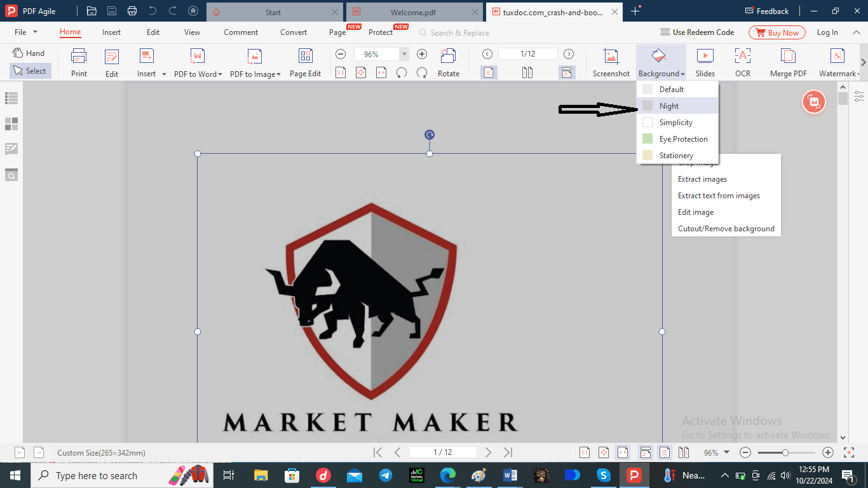This screenshot has width=868, height=488.
Task: Toggle continuous scrolling view in the ribbon
Action: click(567, 72)
